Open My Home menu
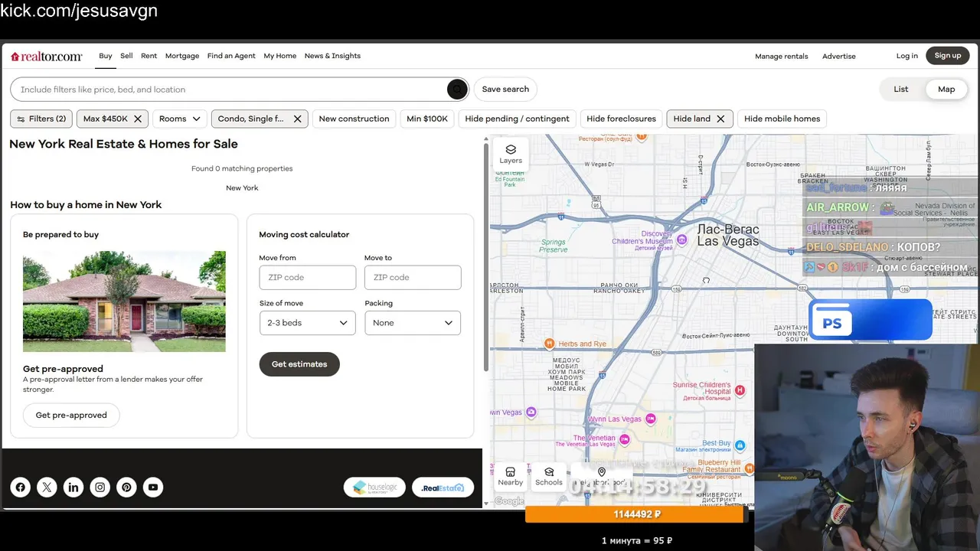 pyautogui.click(x=280, y=56)
